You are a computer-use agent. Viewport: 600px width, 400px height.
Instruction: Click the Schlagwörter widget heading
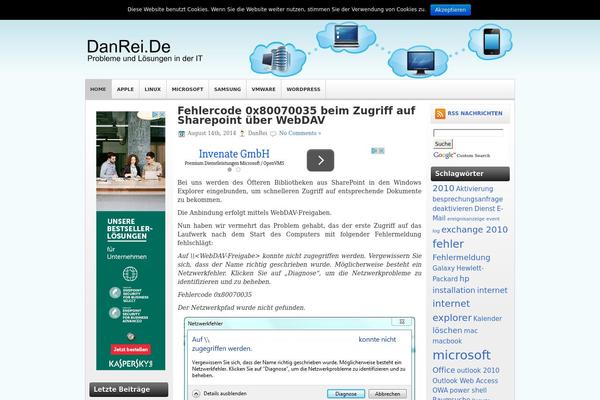click(470, 174)
